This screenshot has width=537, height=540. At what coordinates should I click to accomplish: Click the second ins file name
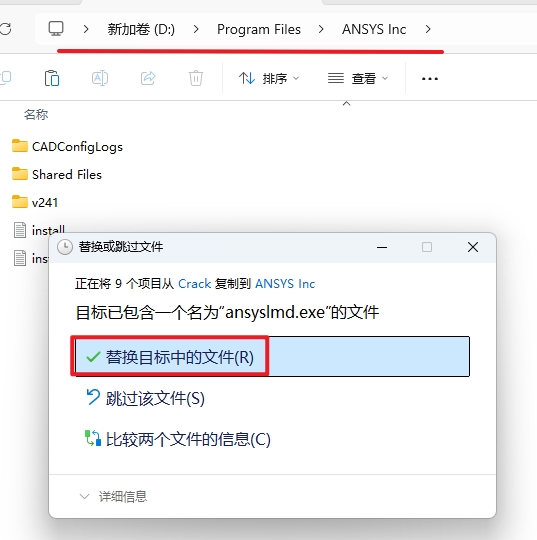[x=40, y=258]
